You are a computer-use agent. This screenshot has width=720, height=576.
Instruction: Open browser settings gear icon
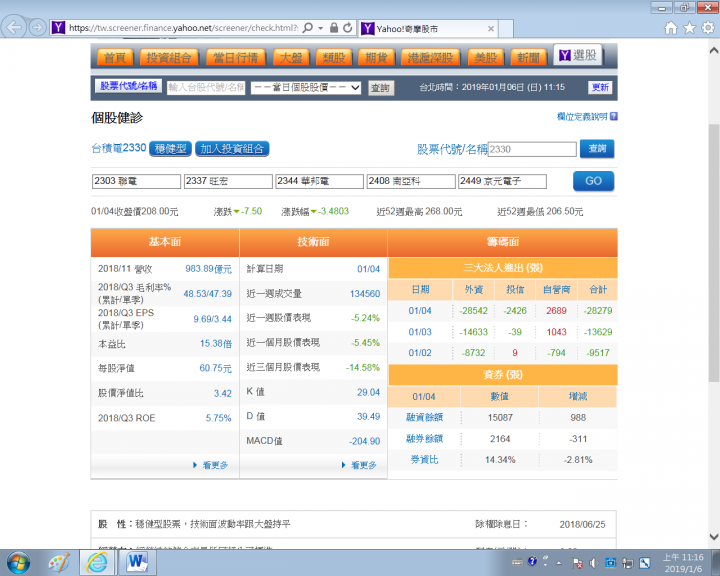coord(708,28)
